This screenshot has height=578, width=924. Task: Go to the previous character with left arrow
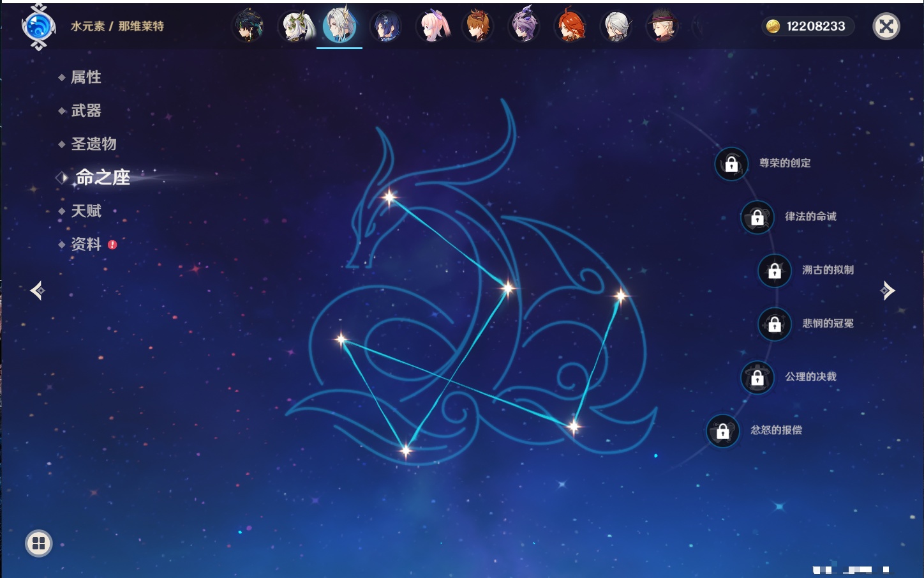(x=38, y=291)
